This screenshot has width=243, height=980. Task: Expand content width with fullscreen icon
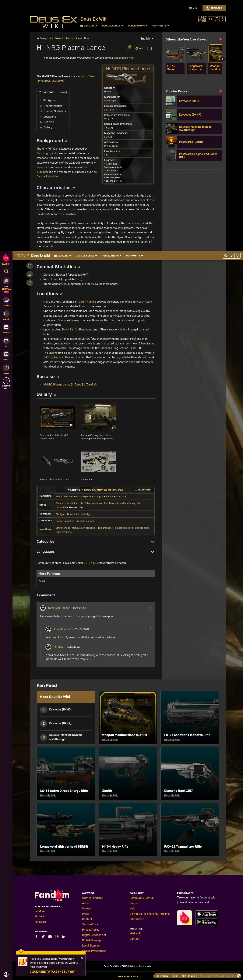pyautogui.click(x=30, y=266)
